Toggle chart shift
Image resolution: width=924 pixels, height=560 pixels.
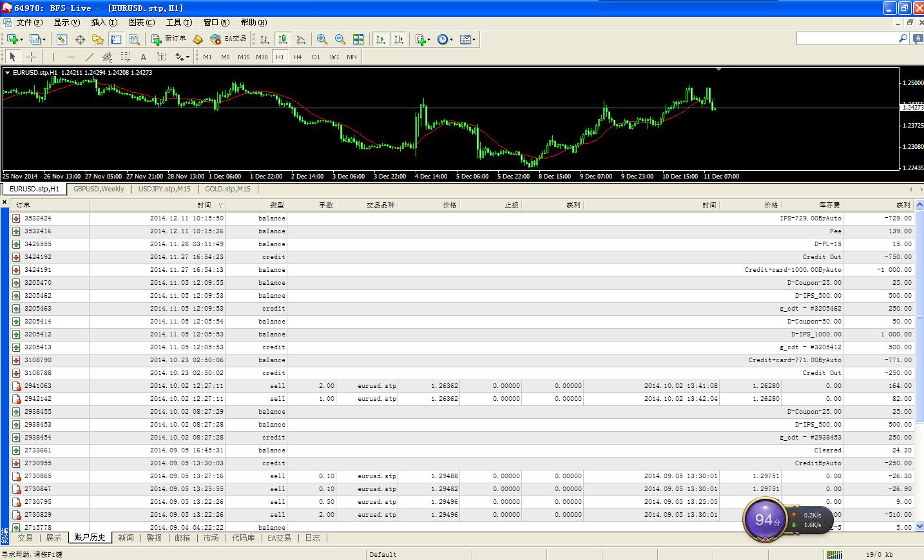(x=399, y=39)
